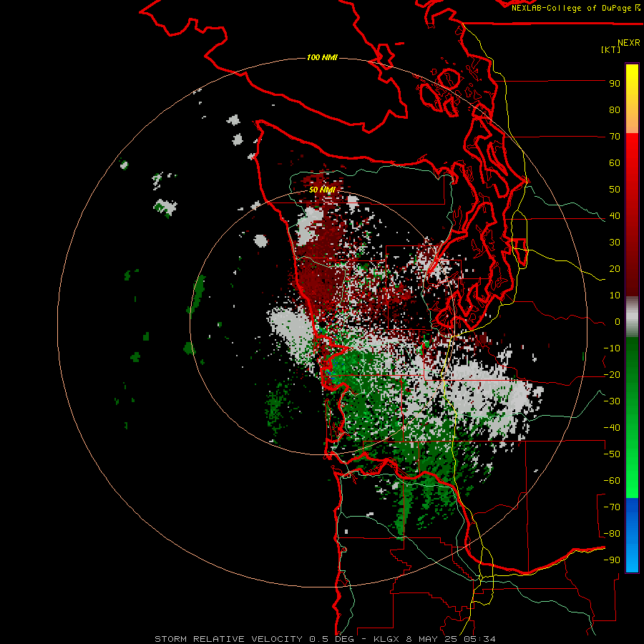644x644 pixels.
Task: Click the -80 knot scale label
Action: coord(612,534)
